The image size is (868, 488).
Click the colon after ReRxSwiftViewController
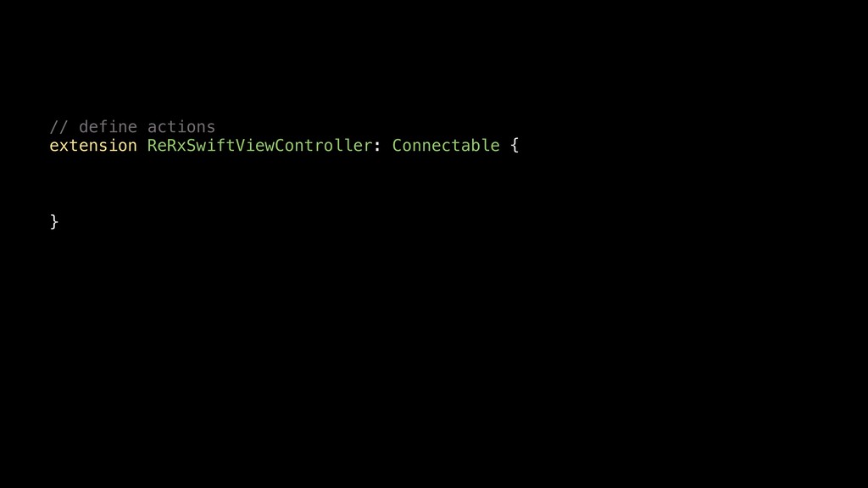(x=377, y=147)
